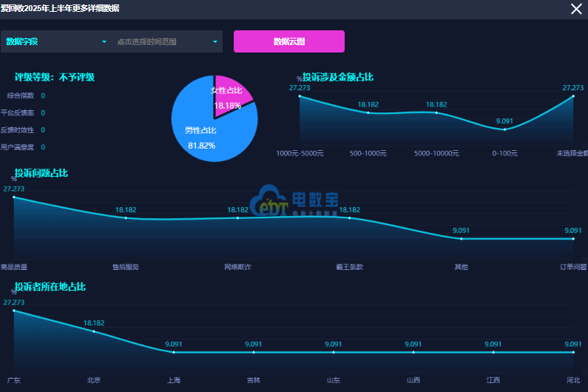Click the 5000-10000元 data point marker

point(436,113)
